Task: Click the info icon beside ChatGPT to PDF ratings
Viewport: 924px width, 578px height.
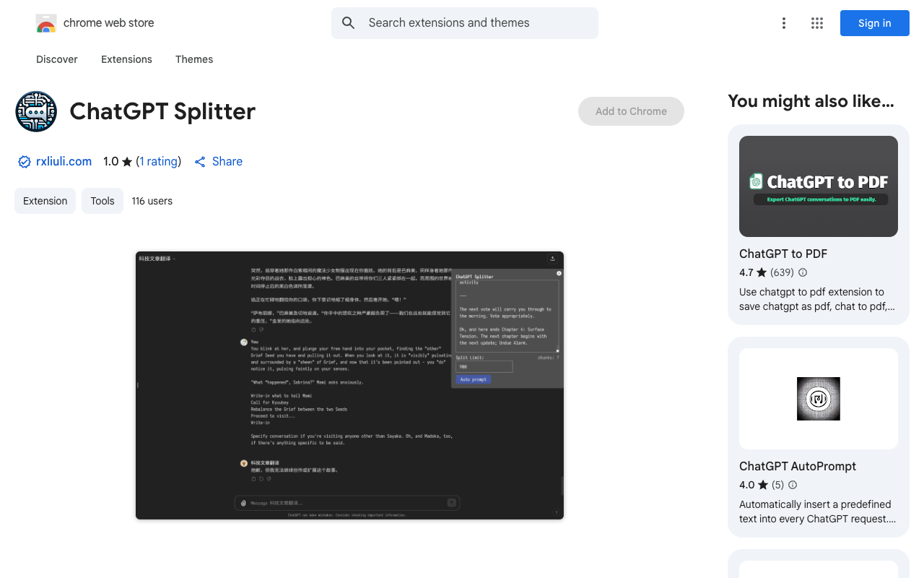Action: (803, 272)
